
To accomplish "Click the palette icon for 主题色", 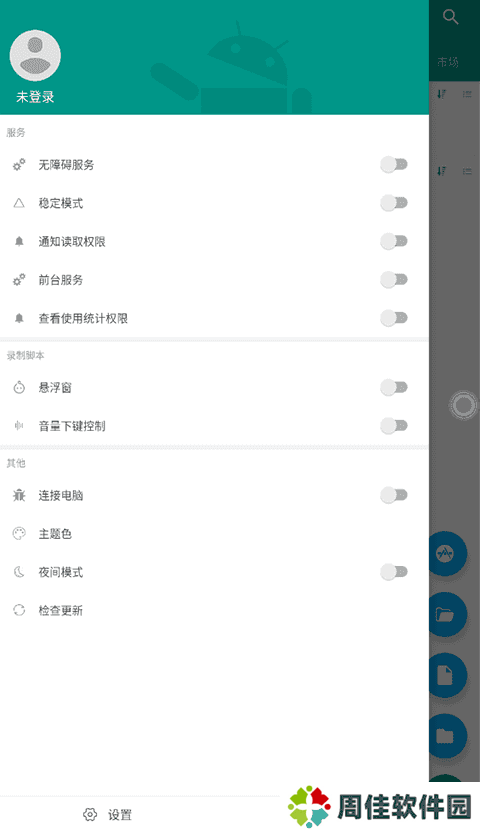I will pyautogui.click(x=19, y=534).
